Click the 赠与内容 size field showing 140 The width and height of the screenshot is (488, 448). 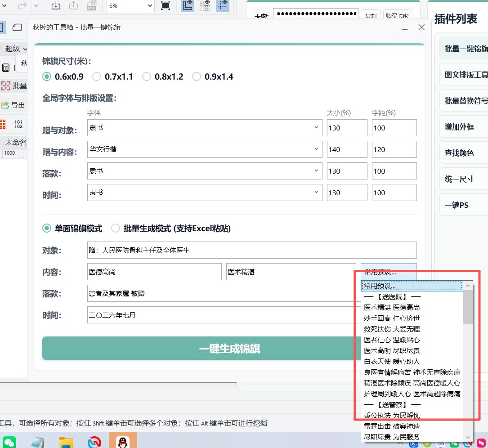[347, 149]
